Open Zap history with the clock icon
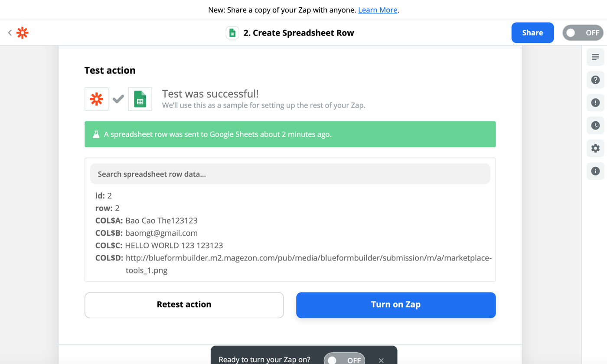The image size is (607, 364). 595,126
